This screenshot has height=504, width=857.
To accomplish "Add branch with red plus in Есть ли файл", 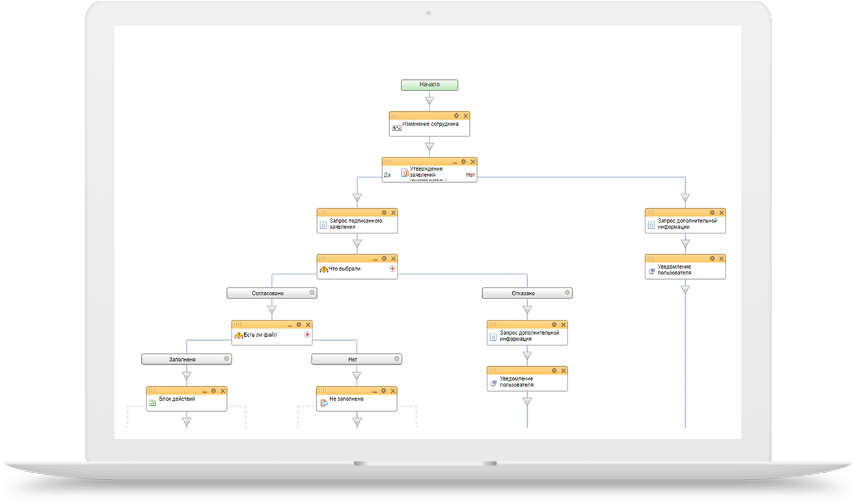I will coord(307,335).
